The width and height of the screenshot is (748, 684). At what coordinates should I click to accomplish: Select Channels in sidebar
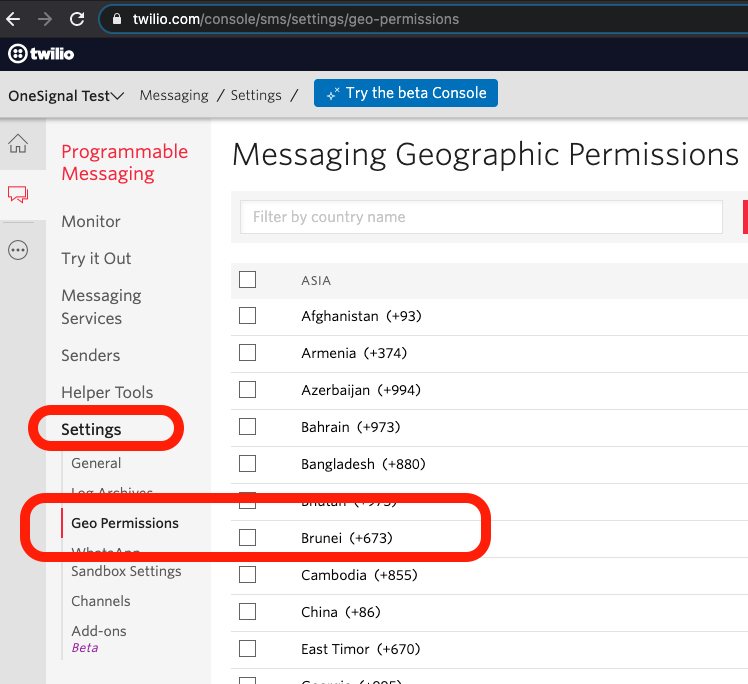101,601
